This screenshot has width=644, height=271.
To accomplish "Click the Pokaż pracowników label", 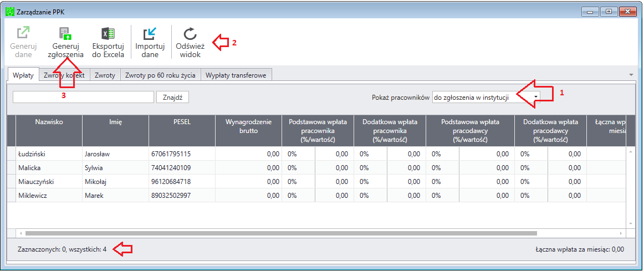I will (401, 98).
